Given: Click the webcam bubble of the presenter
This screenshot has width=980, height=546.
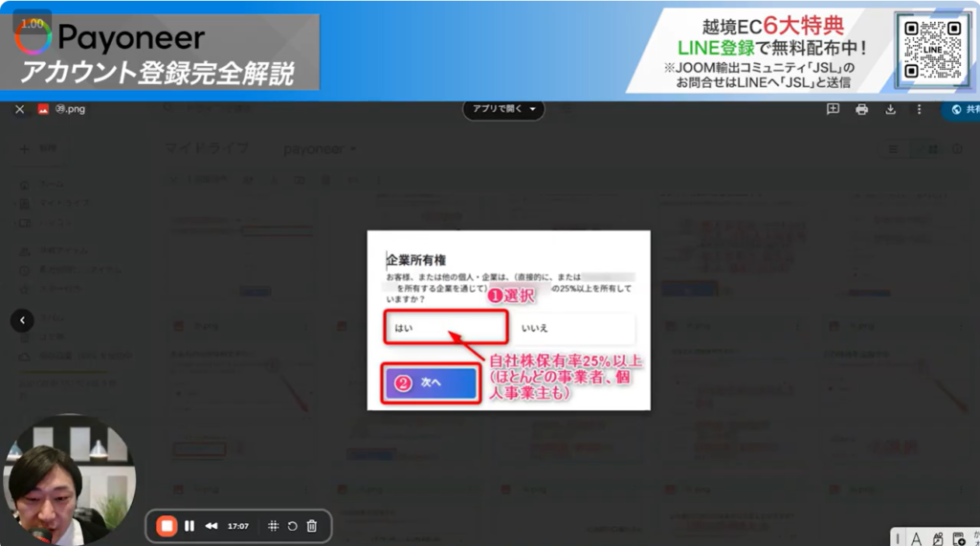Looking at the screenshot, I should tap(69, 478).
